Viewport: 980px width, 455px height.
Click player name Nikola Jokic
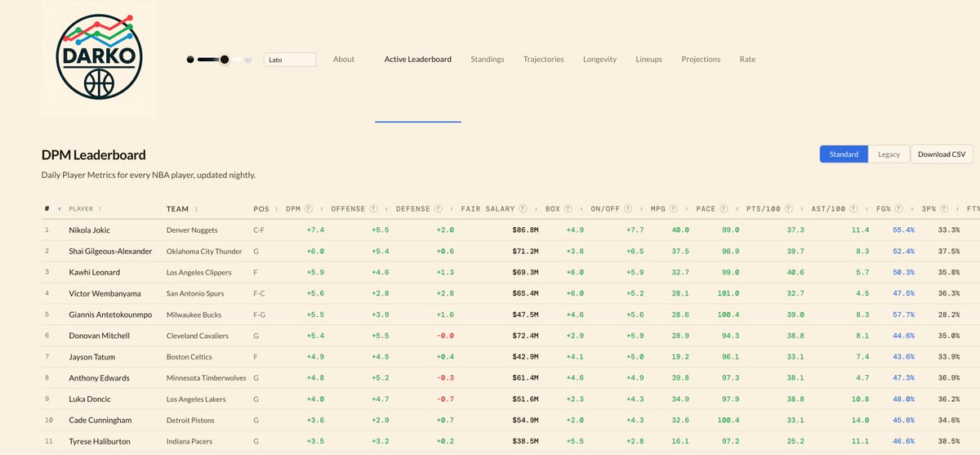pos(90,230)
